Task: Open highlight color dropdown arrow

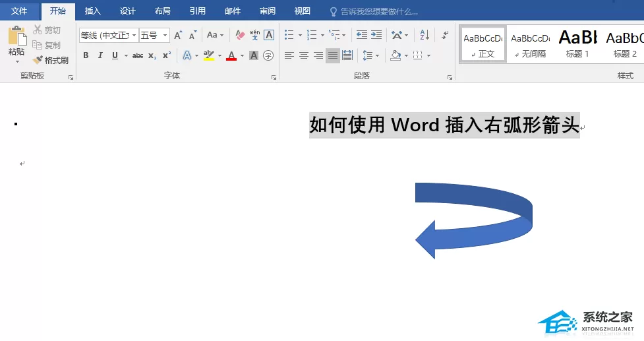Action: pos(220,55)
